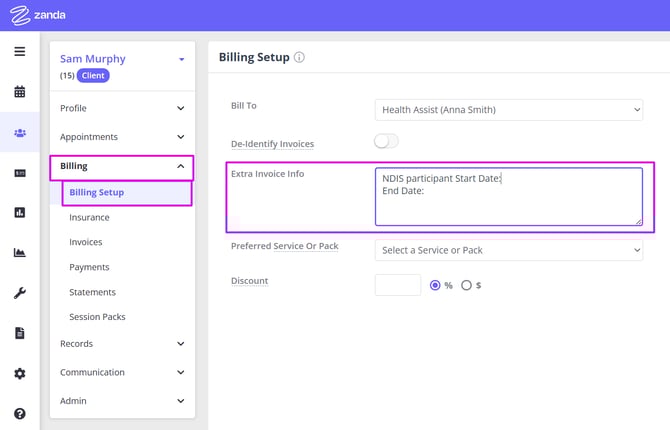The height and width of the screenshot is (430, 670).
Task: Open the Select a Service or Pack dropdown
Action: (508, 250)
